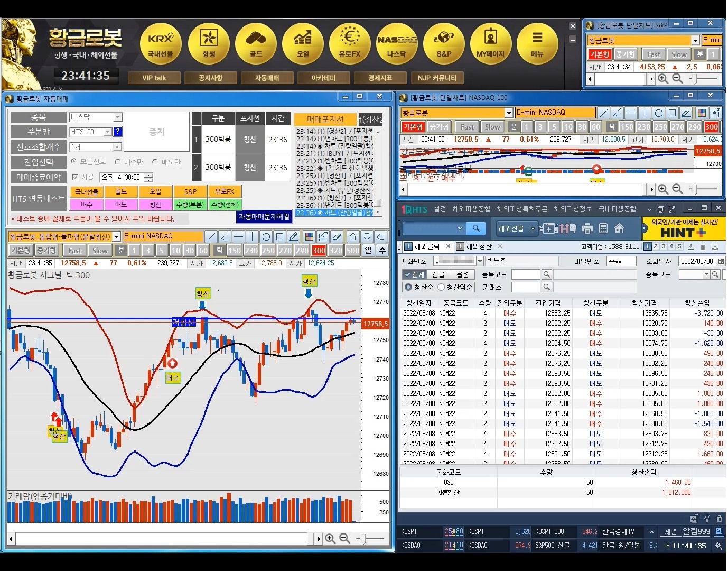The height and width of the screenshot is (571, 728).
Task: Click printer icon in 1Q HTS toolbar
Action: (x=587, y=228)
